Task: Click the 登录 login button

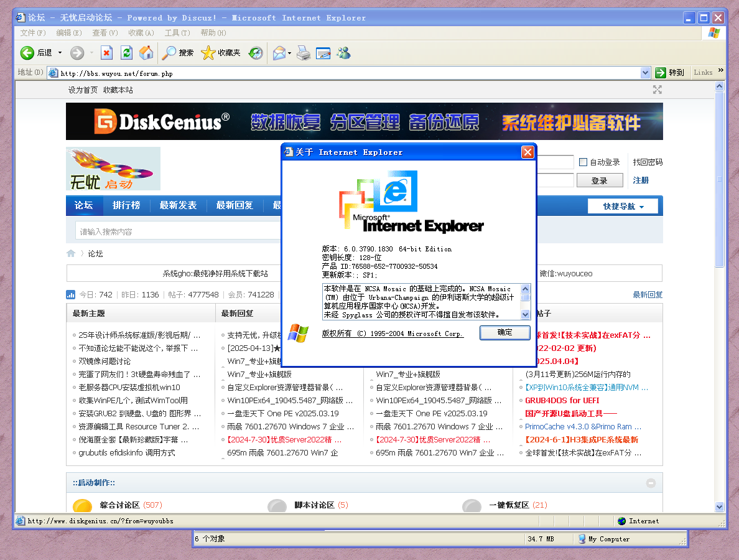Action: point(600,180)
